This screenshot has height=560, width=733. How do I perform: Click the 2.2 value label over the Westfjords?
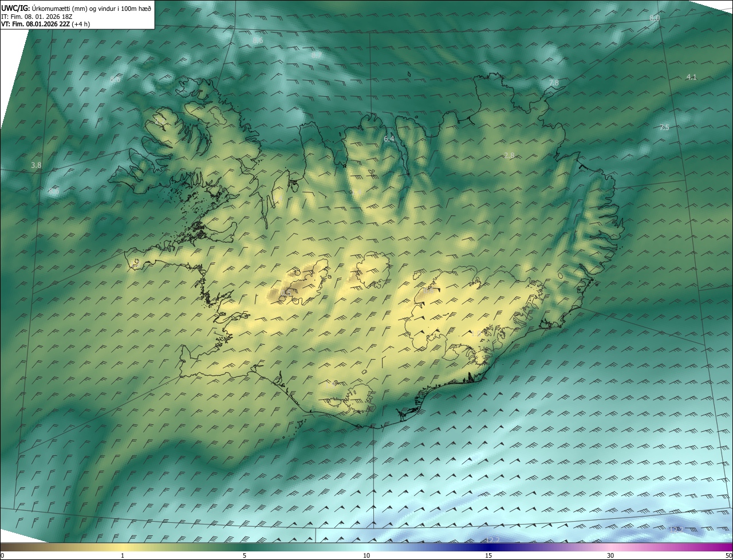click(x=160, y=122)
